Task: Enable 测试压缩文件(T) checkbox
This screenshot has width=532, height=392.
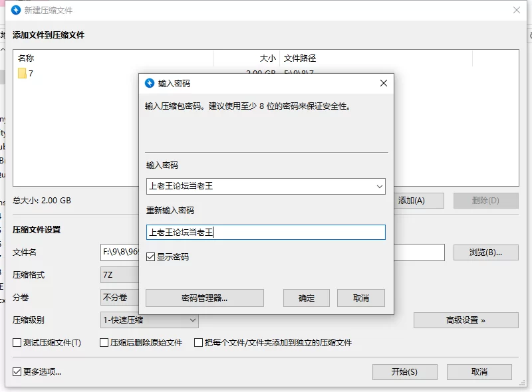Action: pyautogui.click(x=17, y=342)
